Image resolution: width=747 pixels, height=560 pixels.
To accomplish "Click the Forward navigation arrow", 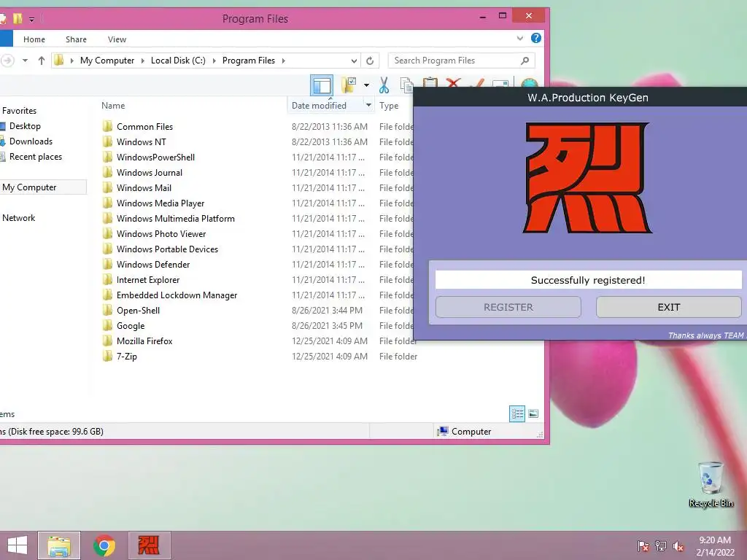I will point(7,61).
